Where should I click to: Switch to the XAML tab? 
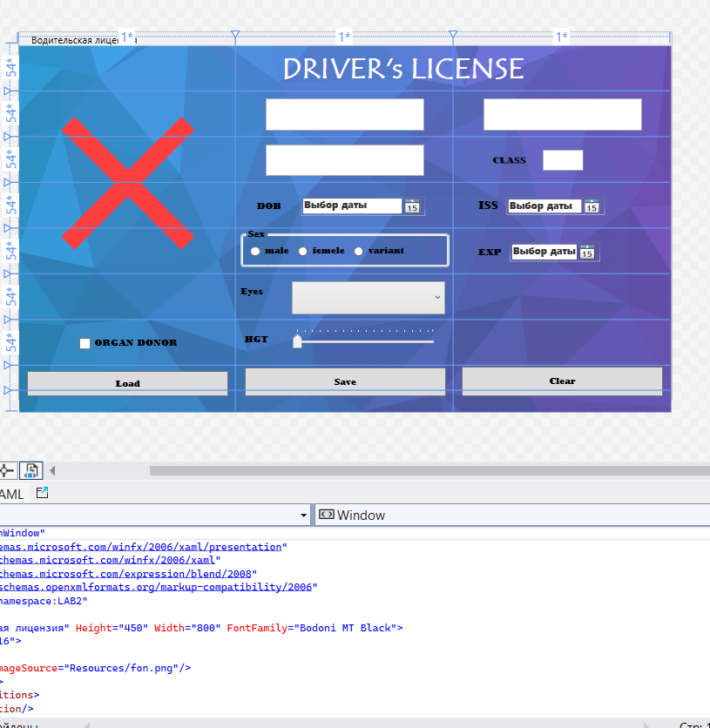pyautogui.click(x=12, y=494)
